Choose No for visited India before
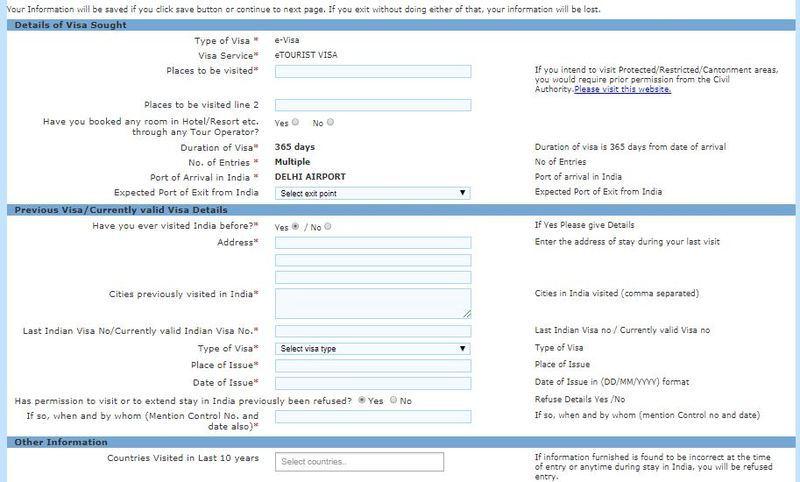The width and height of the screenshot is (800, 482). 330,226
